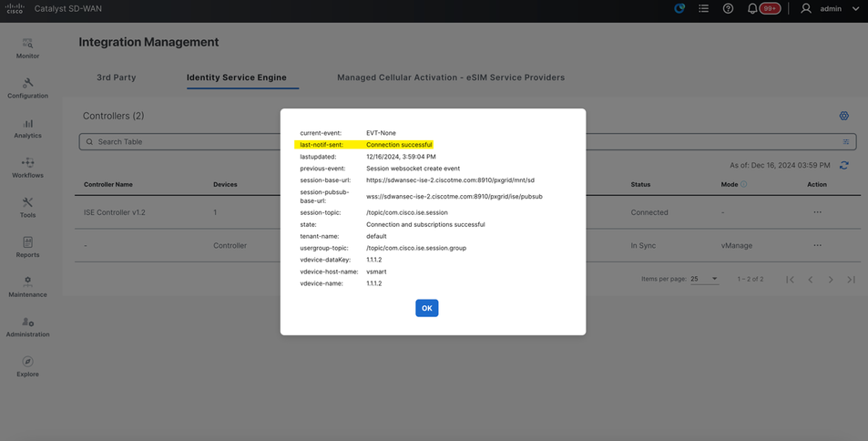Click the Mode column info icon
This screenshot has width=868, height=441.
click(743, 184)
